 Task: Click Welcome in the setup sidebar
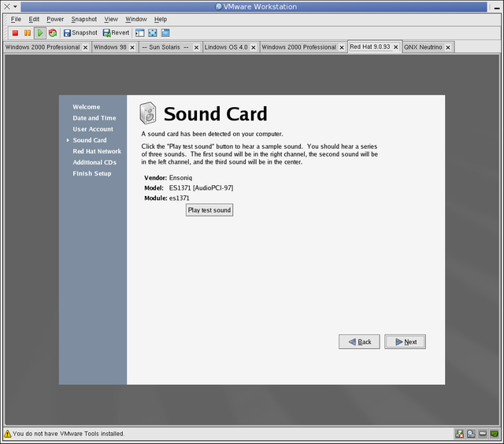point(86,107)
